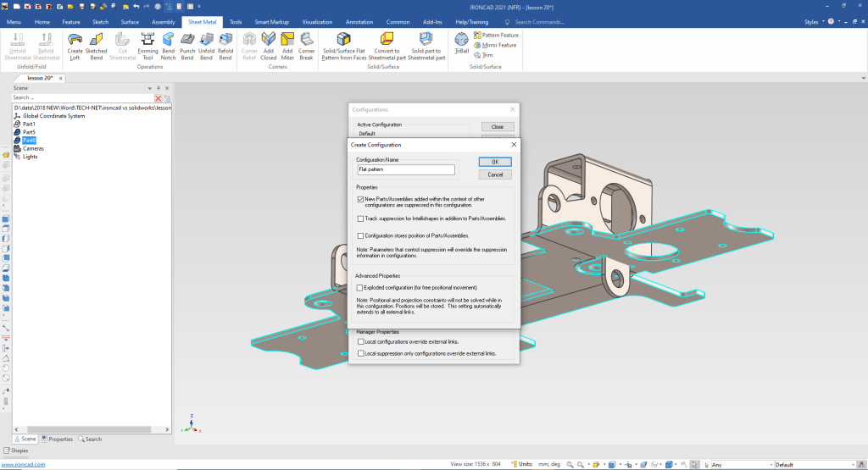Screen dimensions: 868x470
Task: Enable Track suppression for Intellishapes
Action: click(x=361, y=218)
